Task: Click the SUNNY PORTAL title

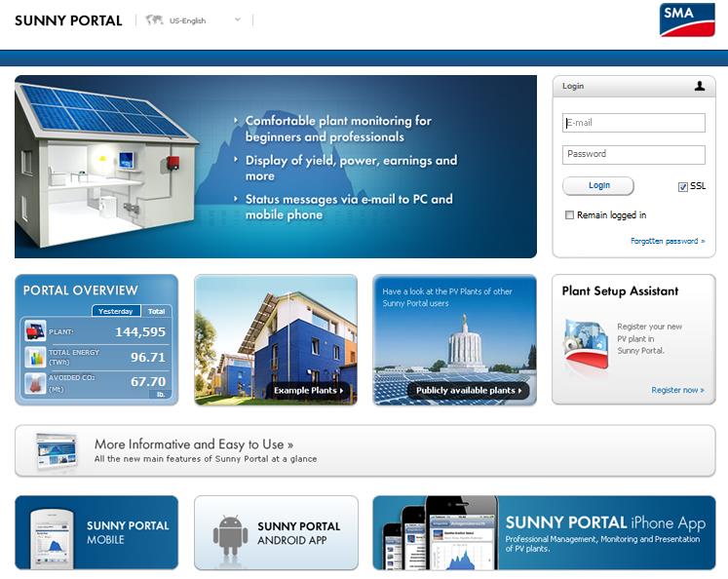Action: [68, 20]
